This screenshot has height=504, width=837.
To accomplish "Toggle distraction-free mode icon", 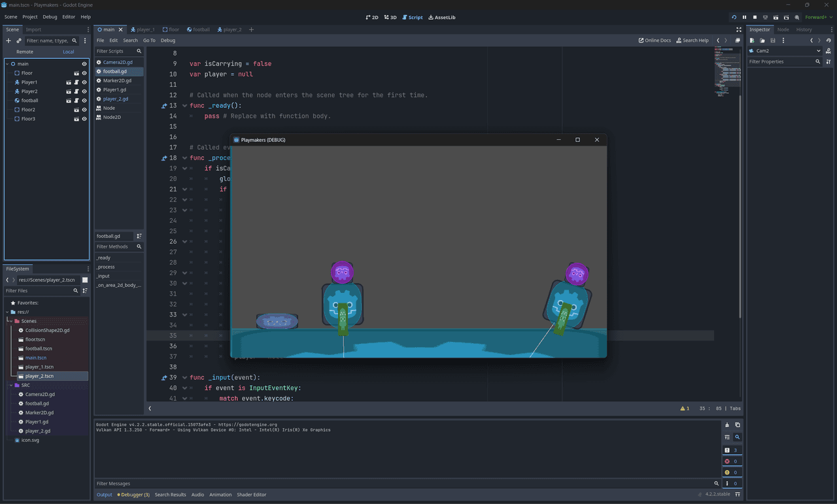I will [739, 29].
